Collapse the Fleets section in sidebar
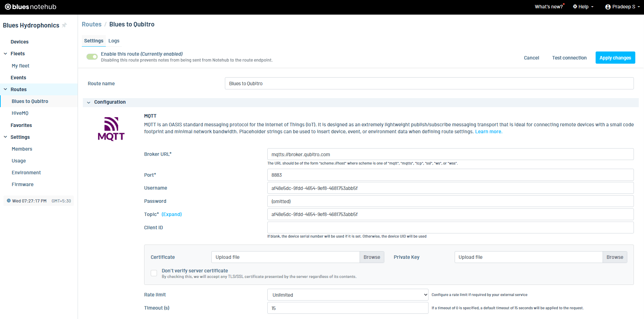 [6, 54]
